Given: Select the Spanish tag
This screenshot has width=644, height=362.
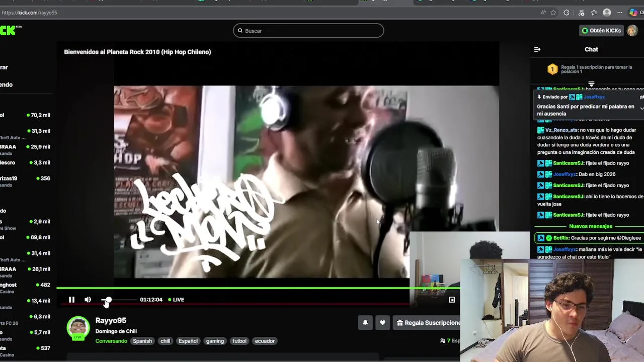Looking at the screenshot, I should (x=142, y=341).
